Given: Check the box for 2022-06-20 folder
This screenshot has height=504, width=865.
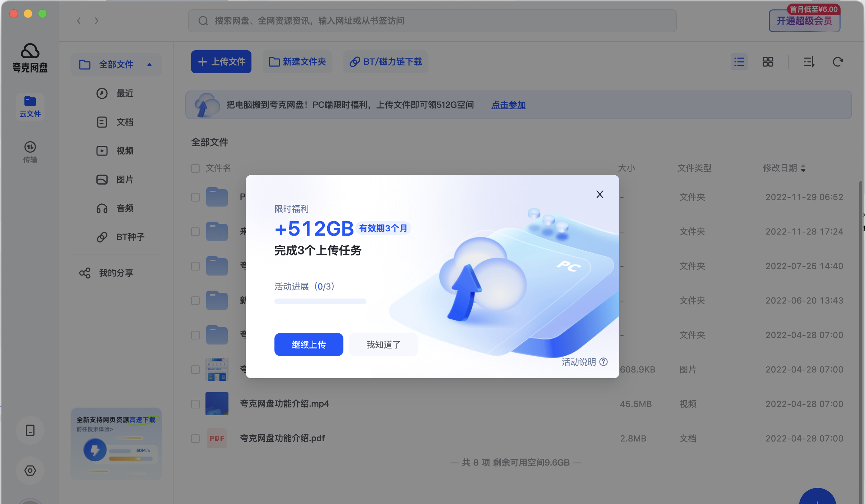Looking at the screenshot, I should [x=195, y=301].
